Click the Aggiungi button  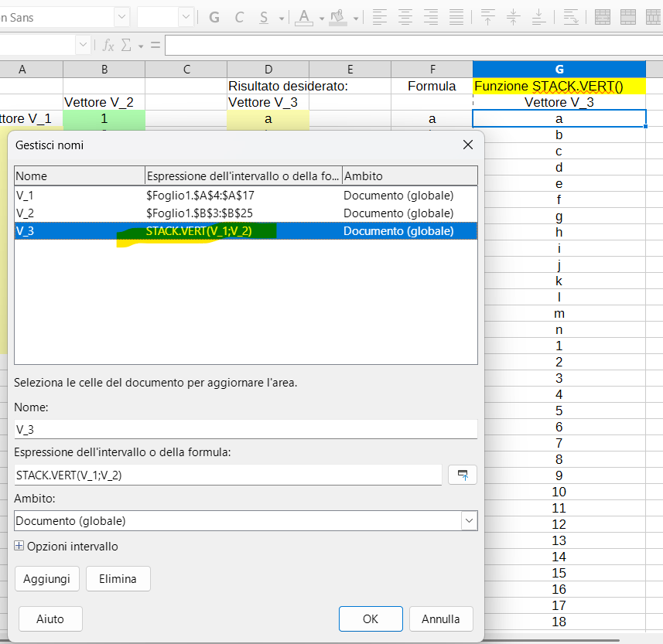coord(46,578)
